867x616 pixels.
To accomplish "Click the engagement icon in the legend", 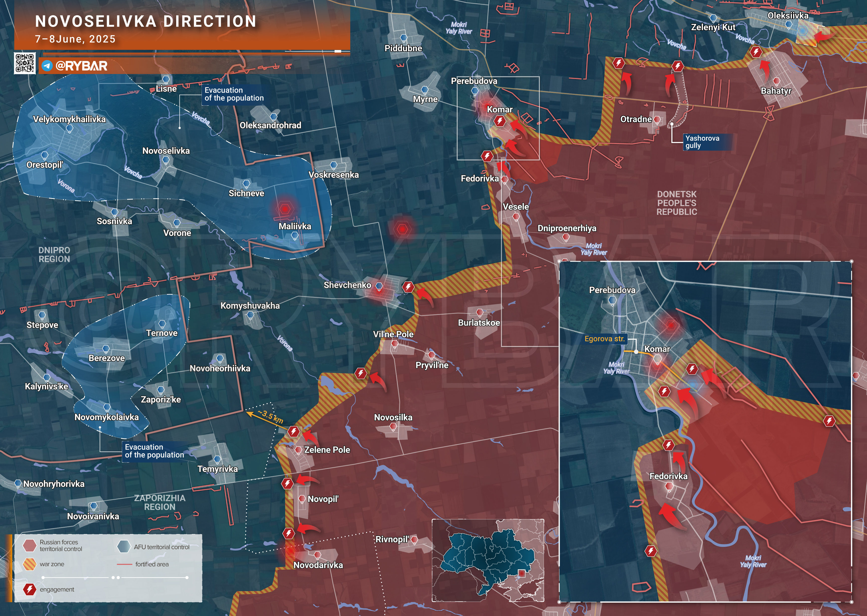I will (29, 589).
